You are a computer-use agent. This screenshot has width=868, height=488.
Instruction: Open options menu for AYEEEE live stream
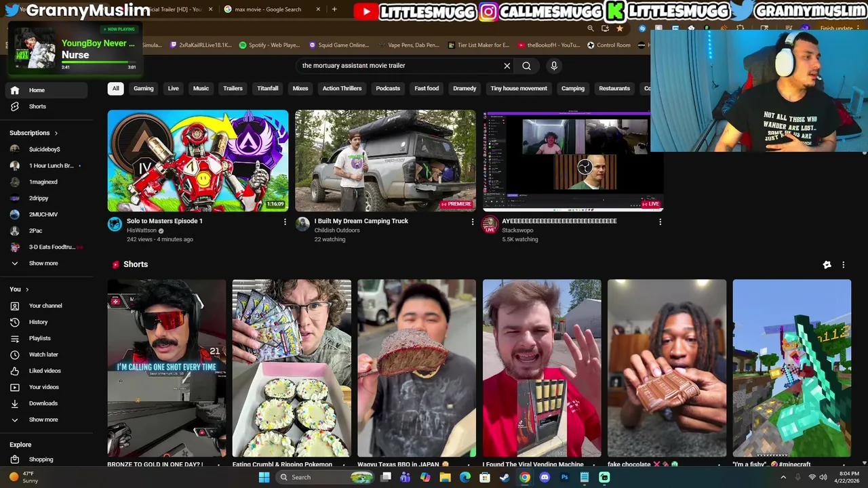point(660,222)
